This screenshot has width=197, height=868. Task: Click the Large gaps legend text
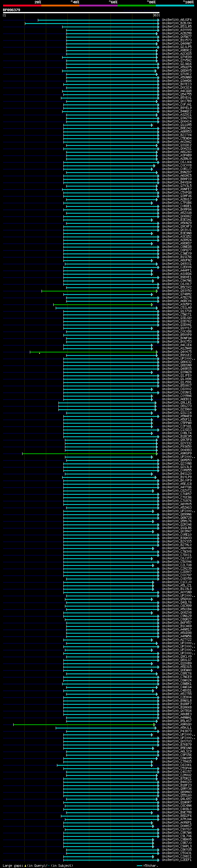pos(38,865)
